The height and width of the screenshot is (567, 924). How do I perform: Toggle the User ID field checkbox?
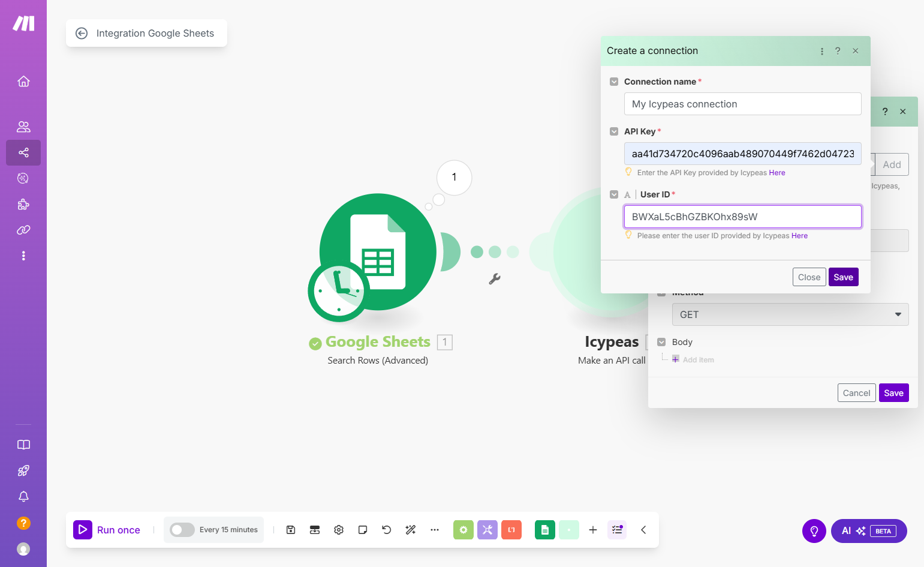point(614,194)
